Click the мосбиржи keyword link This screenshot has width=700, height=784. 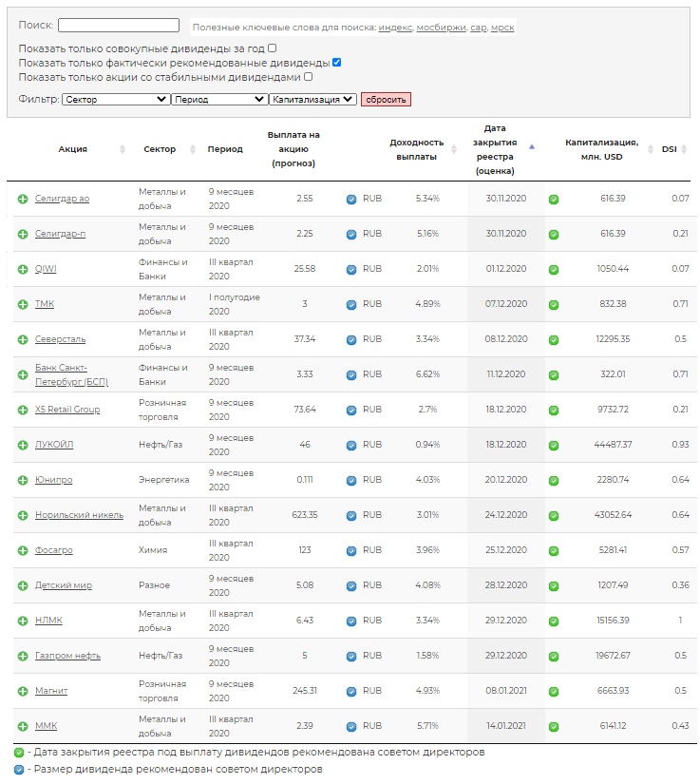441,28
